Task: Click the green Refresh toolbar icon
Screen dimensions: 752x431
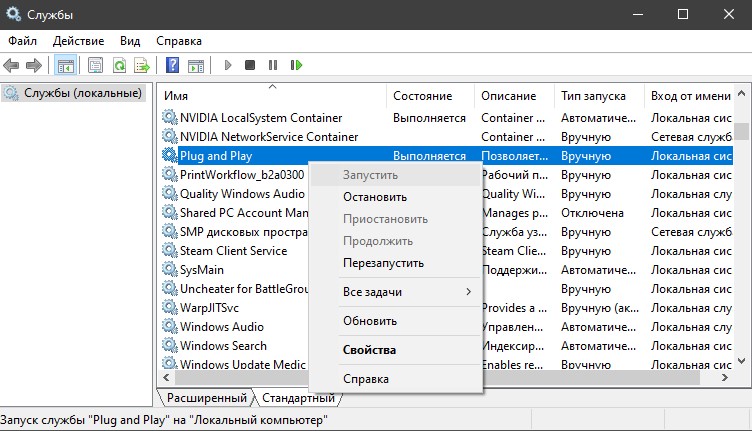Action: (119, 65)
